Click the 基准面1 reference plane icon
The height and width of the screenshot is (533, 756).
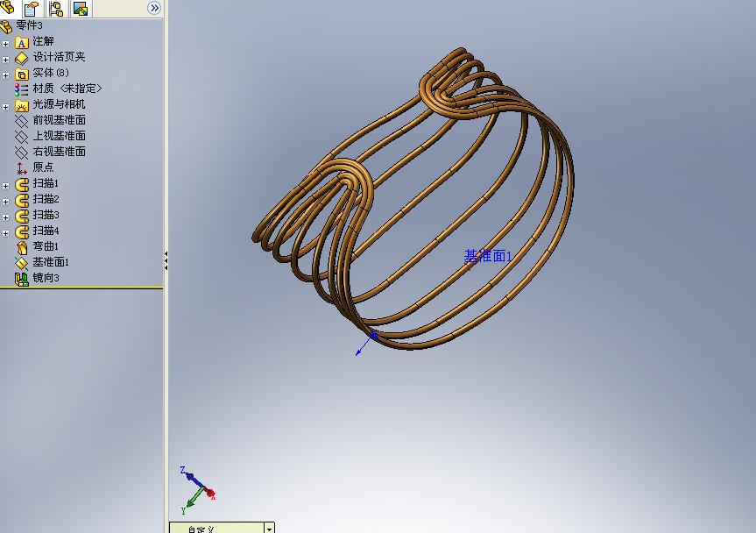pos(21,263)
